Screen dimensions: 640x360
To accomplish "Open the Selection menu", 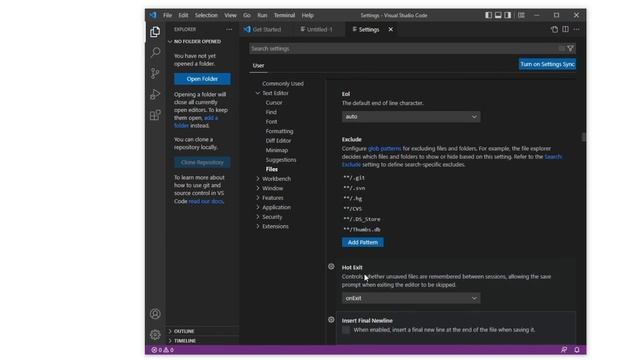I will click(206, 15).
